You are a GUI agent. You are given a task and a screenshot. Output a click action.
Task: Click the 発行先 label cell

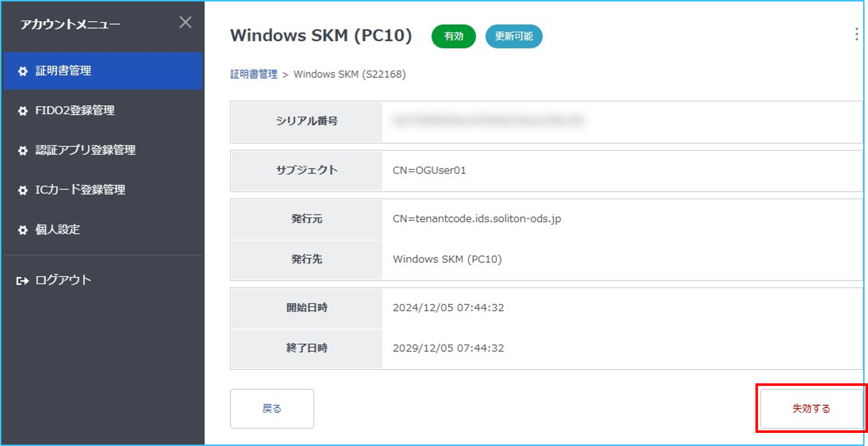307,259
